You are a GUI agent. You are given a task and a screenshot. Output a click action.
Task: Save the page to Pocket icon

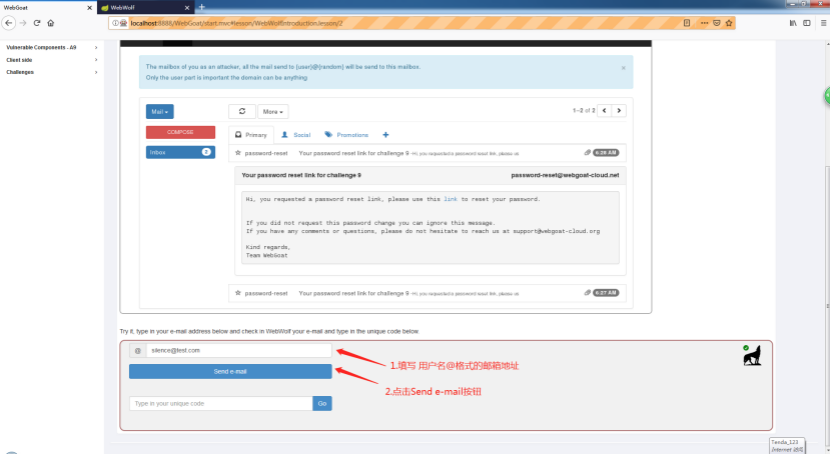point(717,23)
